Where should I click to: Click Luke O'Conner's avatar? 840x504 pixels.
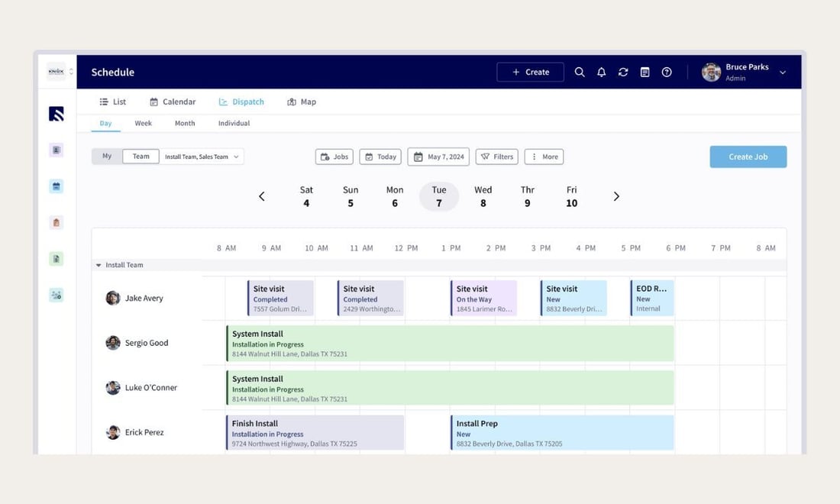112,387
